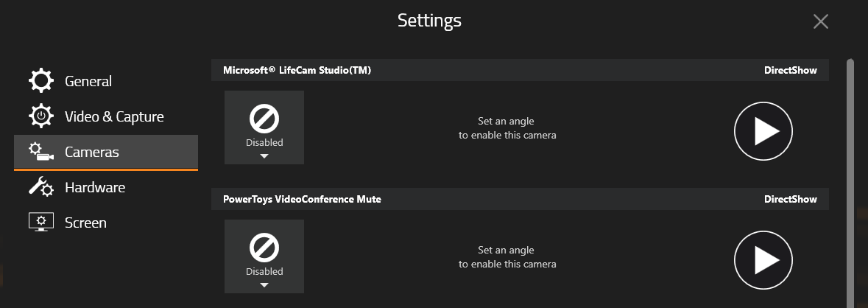Close the Settings panel

click(x=820, y=21)
